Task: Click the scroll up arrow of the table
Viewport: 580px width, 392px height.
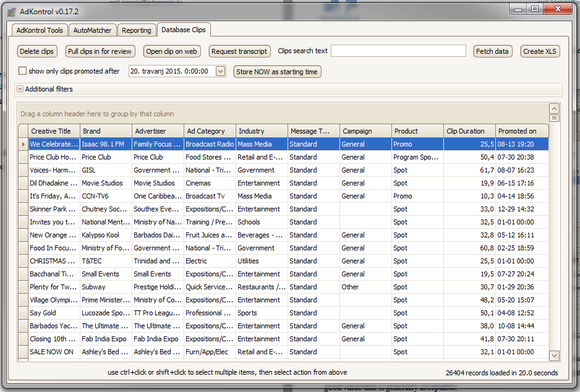Action: coord(554,109)
